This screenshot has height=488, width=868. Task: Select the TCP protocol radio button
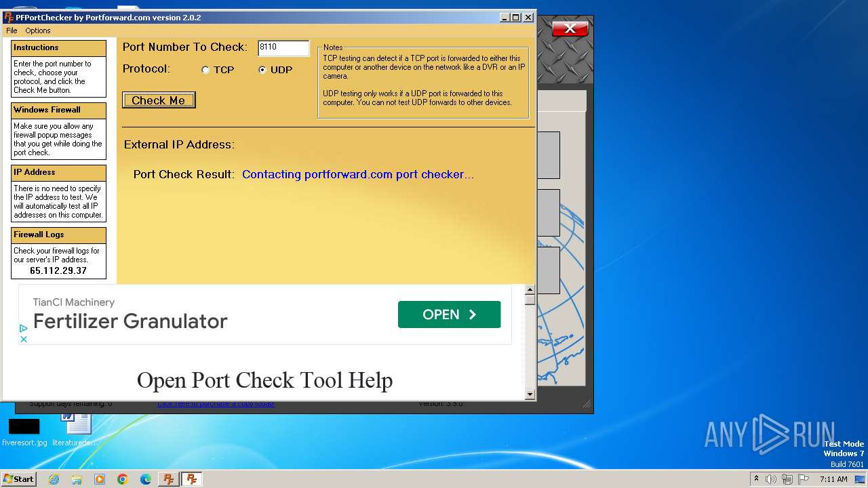[205, 70]
